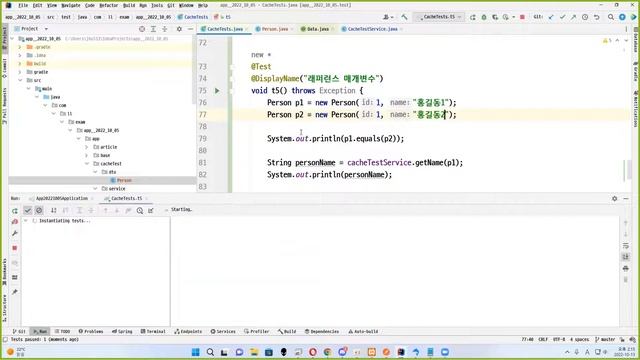Screen dimensions: 640x360
Task: Rerun tests in the Run panel
Action: [15, 211]
